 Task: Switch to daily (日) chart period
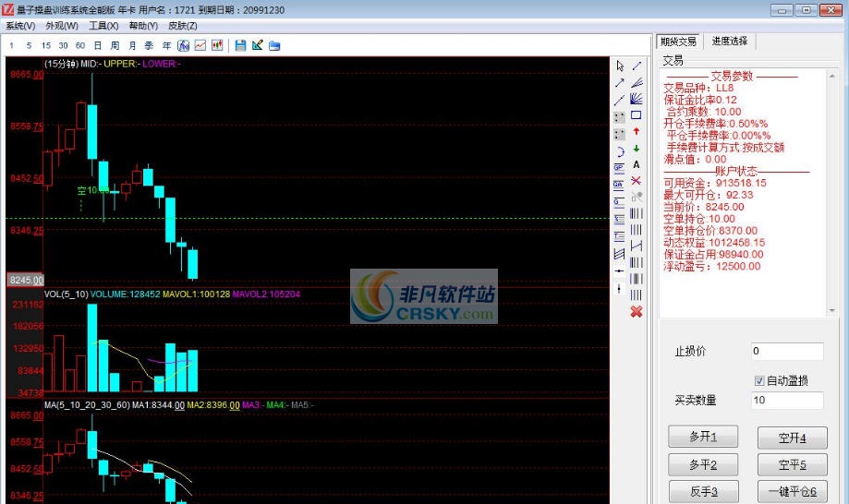[97, 46]
